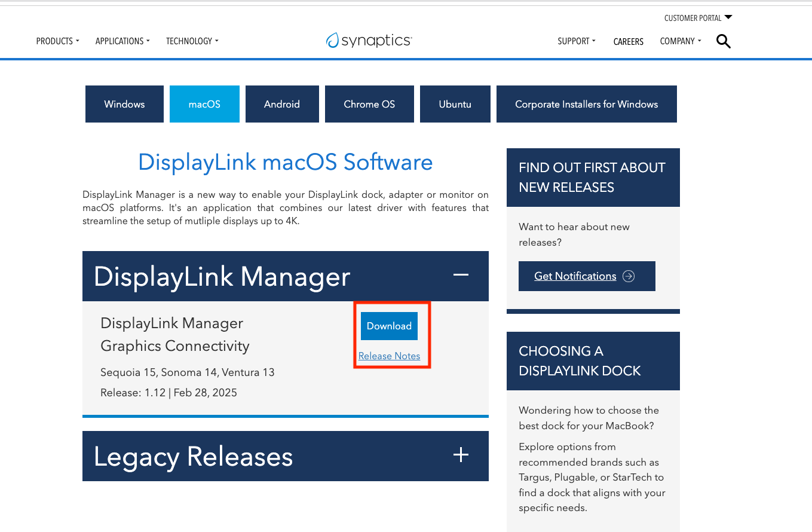812x532 pixels.
Task: Select the macOS tab
Action: click(x=204, y=104)
